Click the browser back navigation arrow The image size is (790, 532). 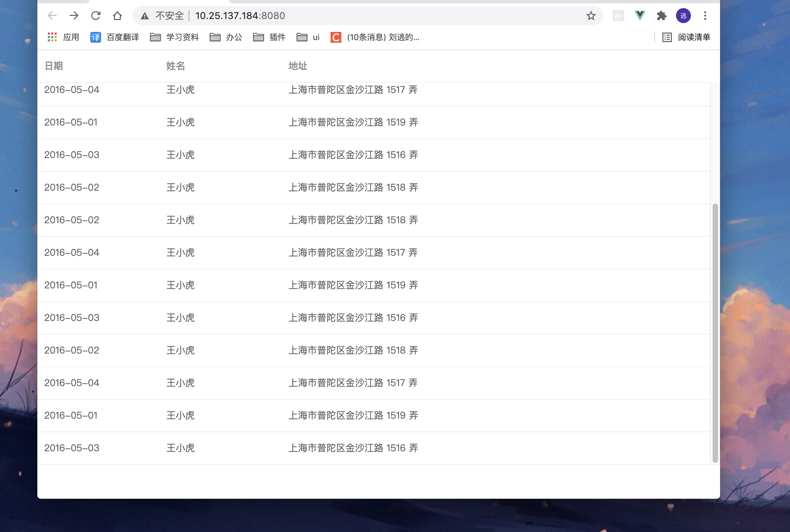(52, 16)
